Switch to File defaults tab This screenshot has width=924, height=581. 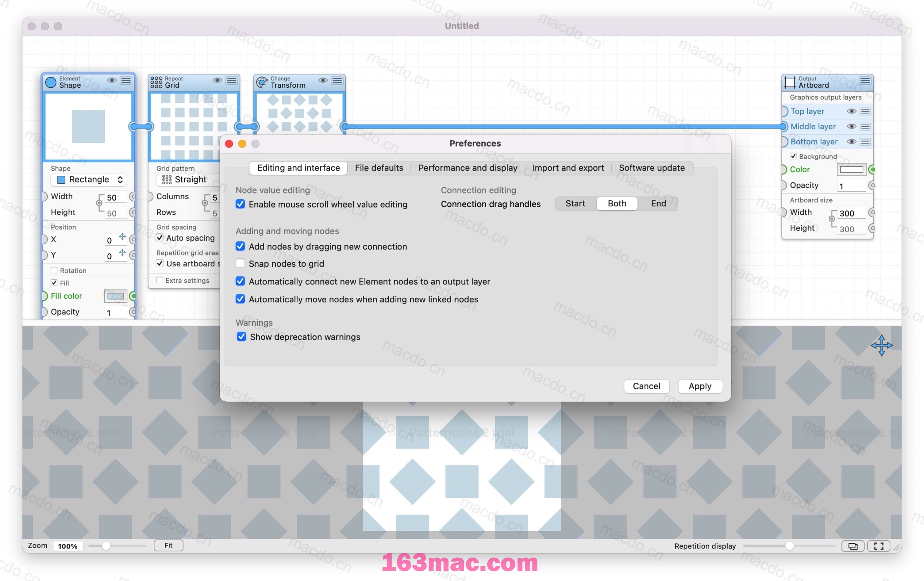pos(379,167)
